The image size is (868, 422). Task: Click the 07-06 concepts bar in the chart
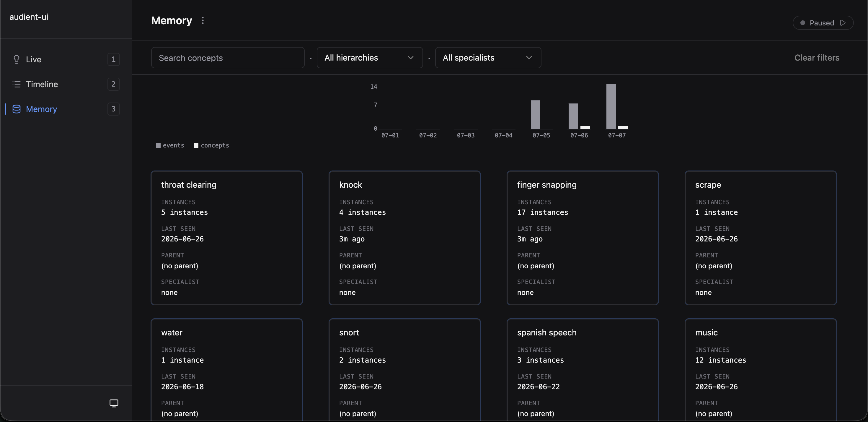pos(585,127)
